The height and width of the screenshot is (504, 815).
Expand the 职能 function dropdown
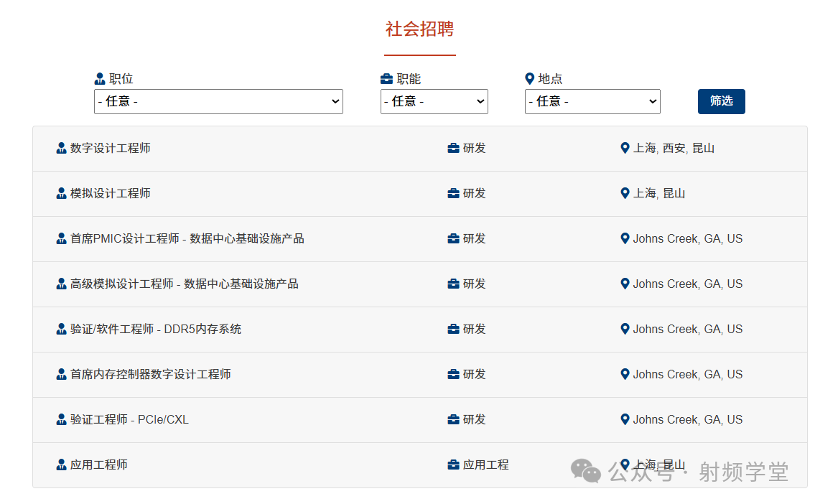point(434,101)
